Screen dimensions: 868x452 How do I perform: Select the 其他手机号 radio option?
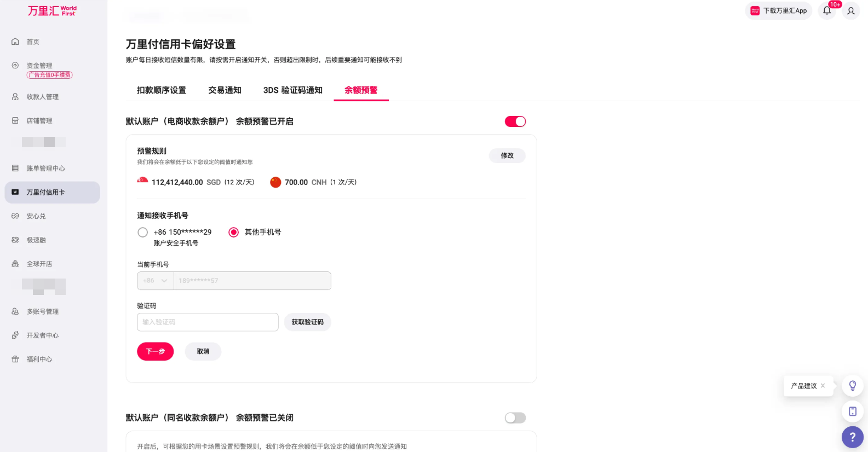point(234,233)
